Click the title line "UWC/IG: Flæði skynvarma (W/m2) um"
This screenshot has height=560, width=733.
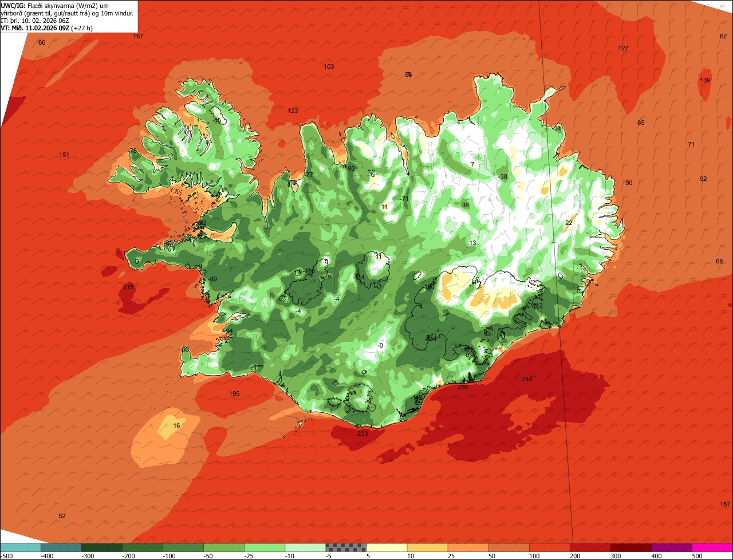tap(56, 5)
